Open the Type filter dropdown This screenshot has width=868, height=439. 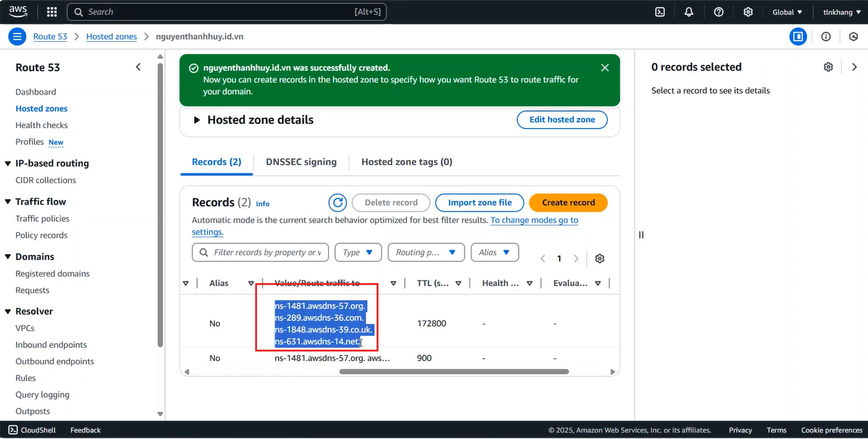pos(359,253)
